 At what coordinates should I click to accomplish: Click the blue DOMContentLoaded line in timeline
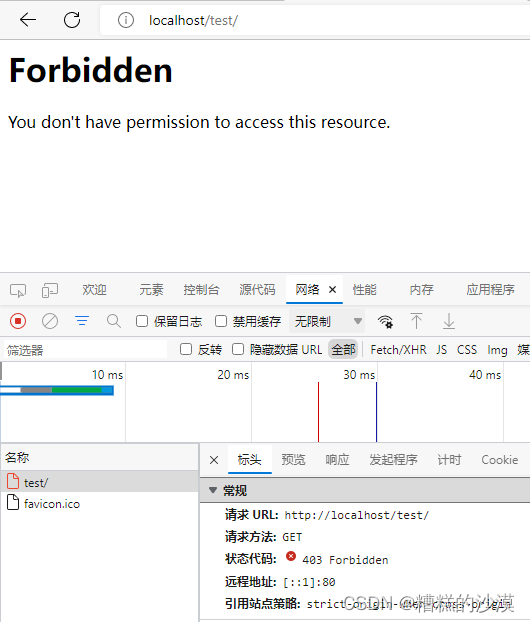[376, 412]
